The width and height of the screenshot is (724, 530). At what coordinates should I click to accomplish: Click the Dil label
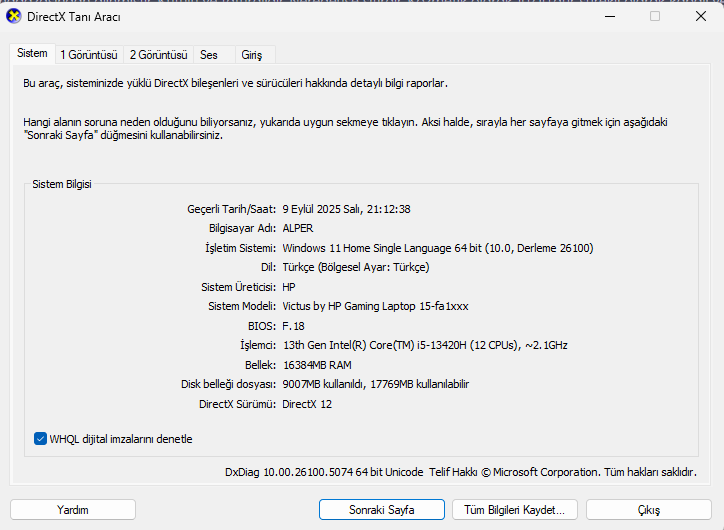(x=269, y=267)
